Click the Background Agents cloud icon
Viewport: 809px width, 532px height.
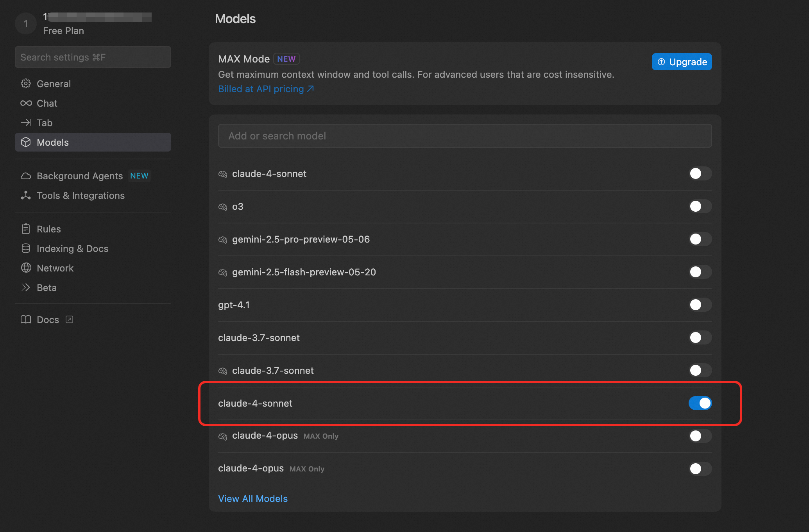[26, 176]
